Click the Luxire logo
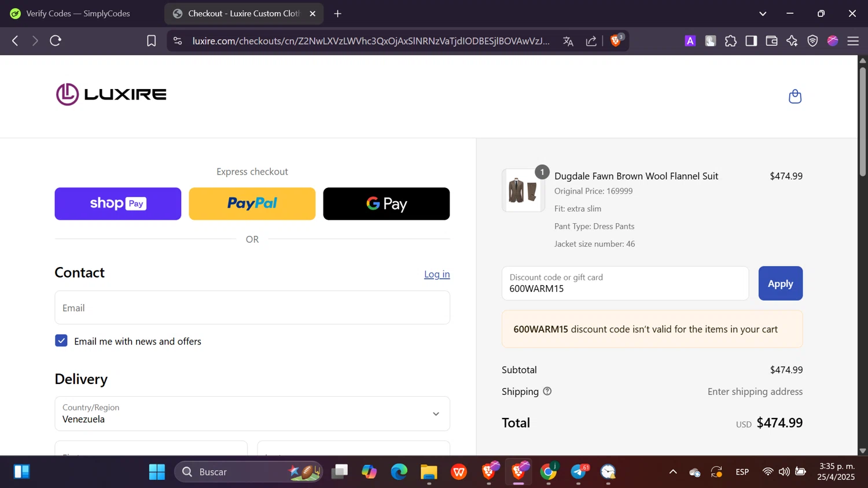This screenshot has height=488, width=868. (x=111, y=94)
